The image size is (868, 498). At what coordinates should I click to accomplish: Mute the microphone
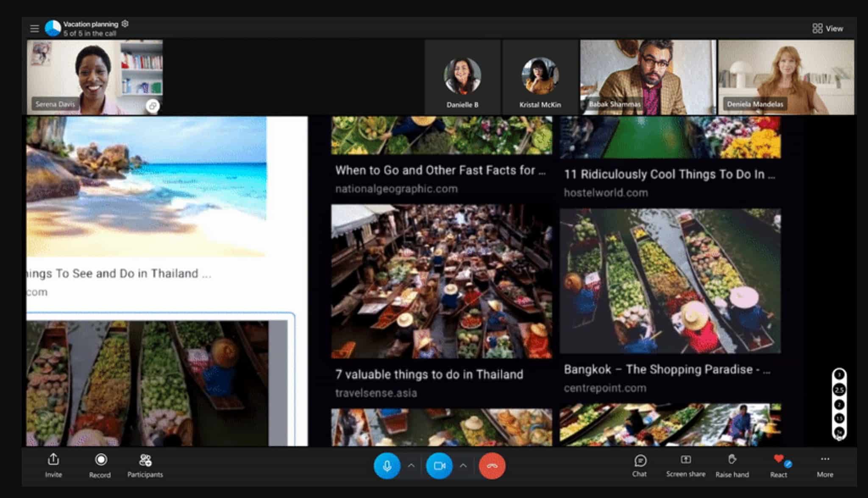(x=387, y=465)
